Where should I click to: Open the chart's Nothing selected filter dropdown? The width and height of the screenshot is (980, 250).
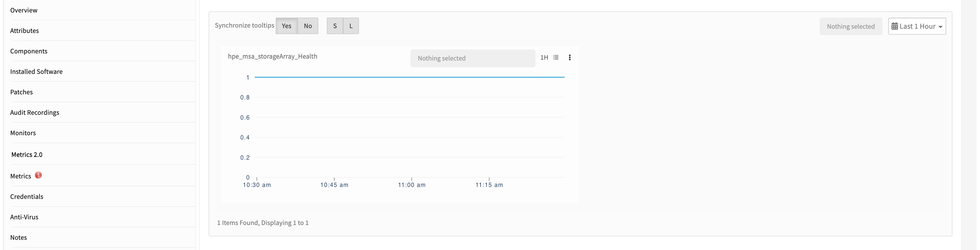click(472, 58)
